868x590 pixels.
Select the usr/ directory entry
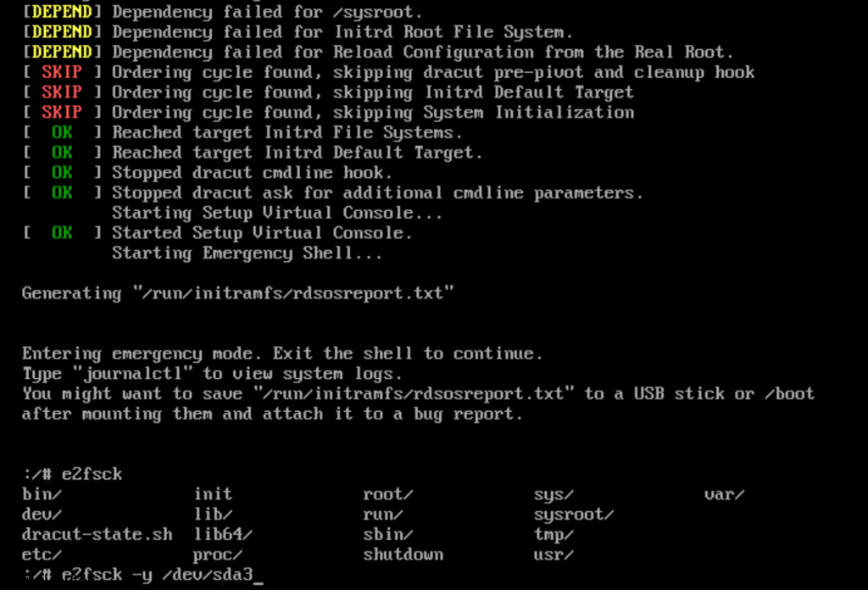point(554,554)
